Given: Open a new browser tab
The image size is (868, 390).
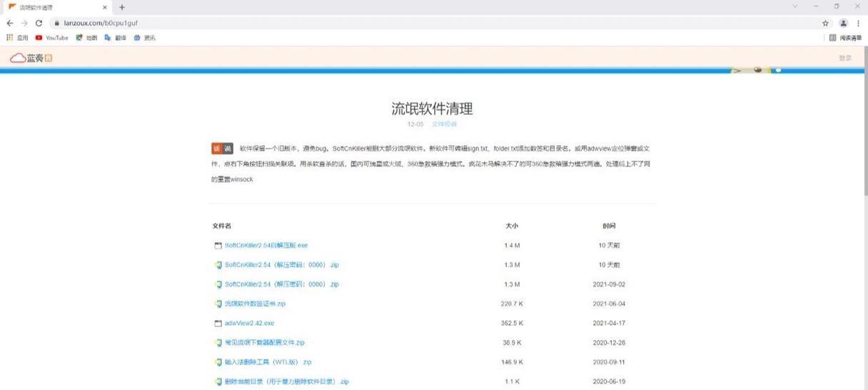Looking at the screenshot, I should coord(122,7).
